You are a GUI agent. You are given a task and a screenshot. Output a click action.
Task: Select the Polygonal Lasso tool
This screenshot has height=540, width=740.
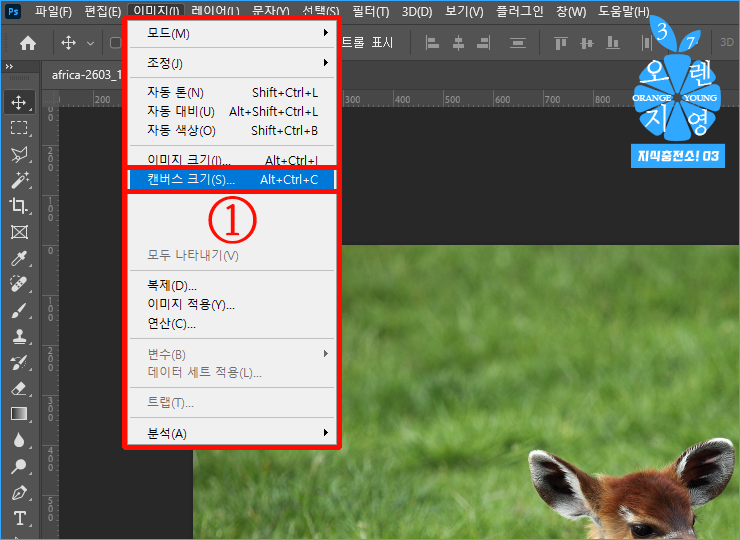(x=19, y=154)
